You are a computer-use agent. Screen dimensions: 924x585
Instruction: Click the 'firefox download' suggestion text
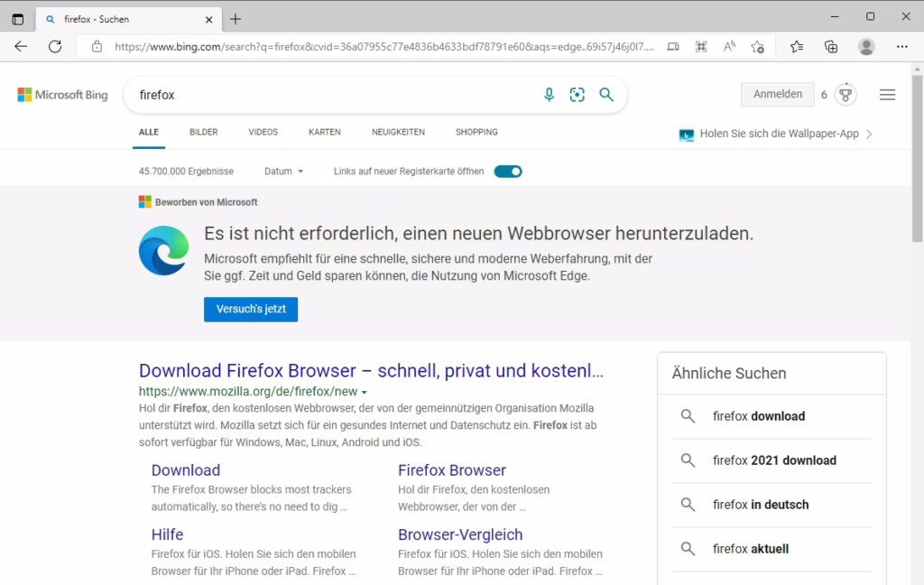coord(759,416)
